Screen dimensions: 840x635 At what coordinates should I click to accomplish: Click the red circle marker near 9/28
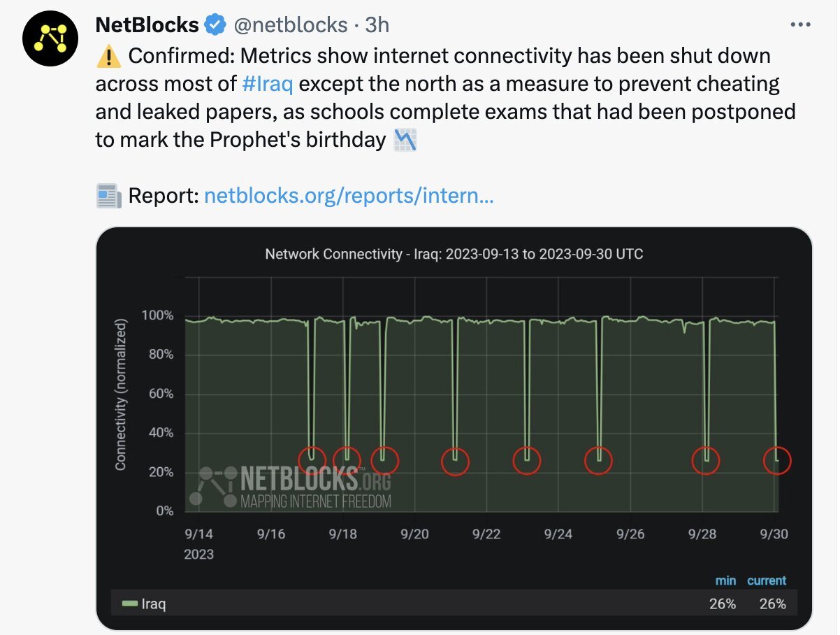pyautogui.click(x=706, y=461)
